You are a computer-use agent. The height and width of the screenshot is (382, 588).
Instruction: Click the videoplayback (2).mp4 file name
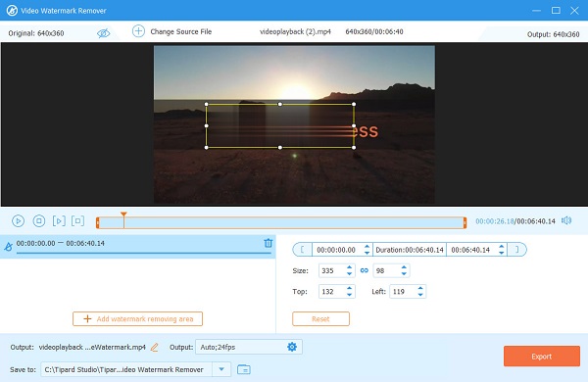(x=295, y=31)
